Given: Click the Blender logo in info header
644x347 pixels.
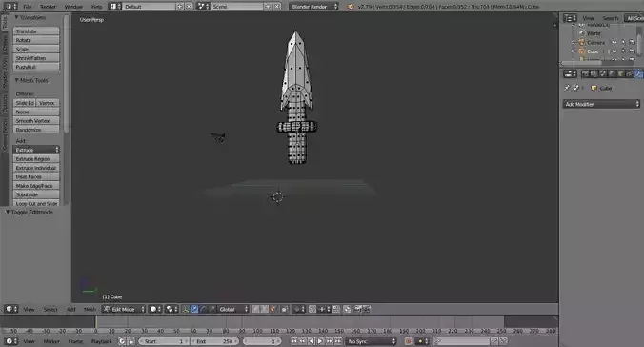Looking at the screenshot, I should pos(351,7).
